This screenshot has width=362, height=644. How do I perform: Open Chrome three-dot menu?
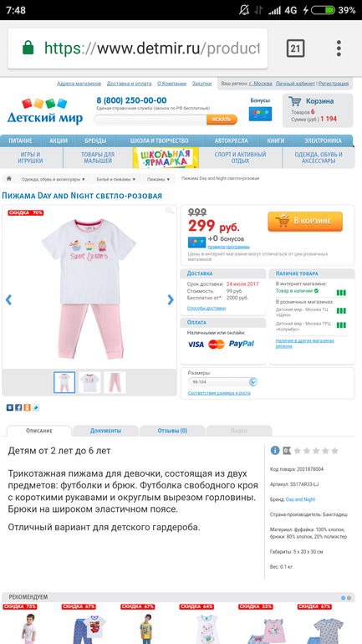click(x=339, y=48)
